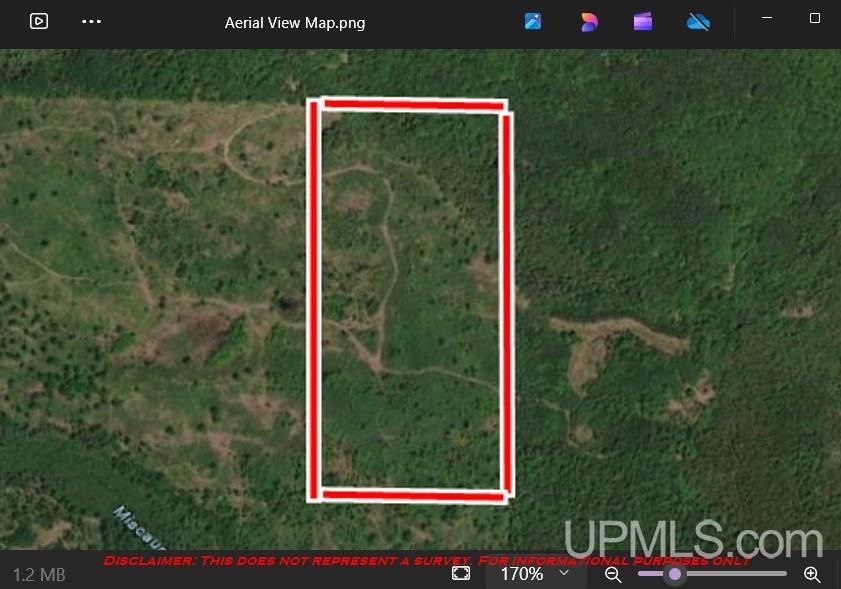
Task: Launch the Microsoft Designer icon
Action: pyautogui.click(x=589, y=22)
